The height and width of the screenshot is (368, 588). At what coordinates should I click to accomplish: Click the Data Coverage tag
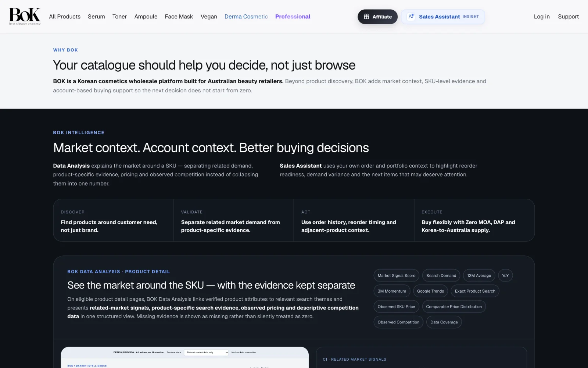pos(444,322)
